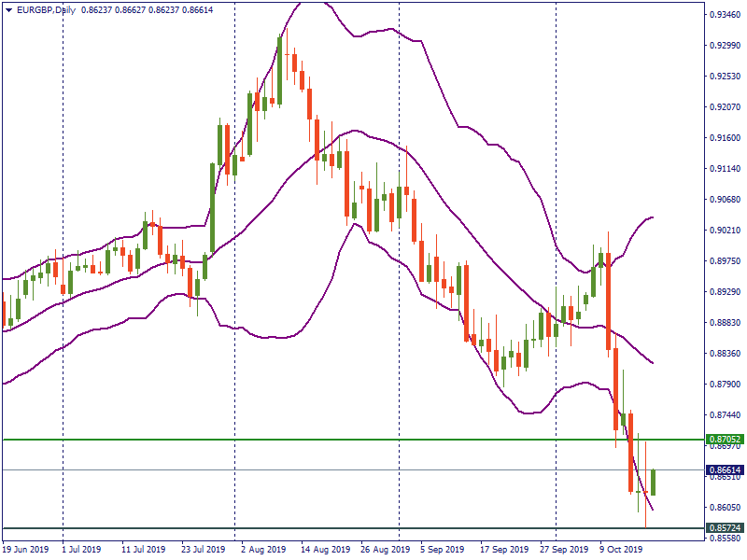Click the 0.90210 price axis label
The width and height of the screenshot is (747, 560).
726,231
